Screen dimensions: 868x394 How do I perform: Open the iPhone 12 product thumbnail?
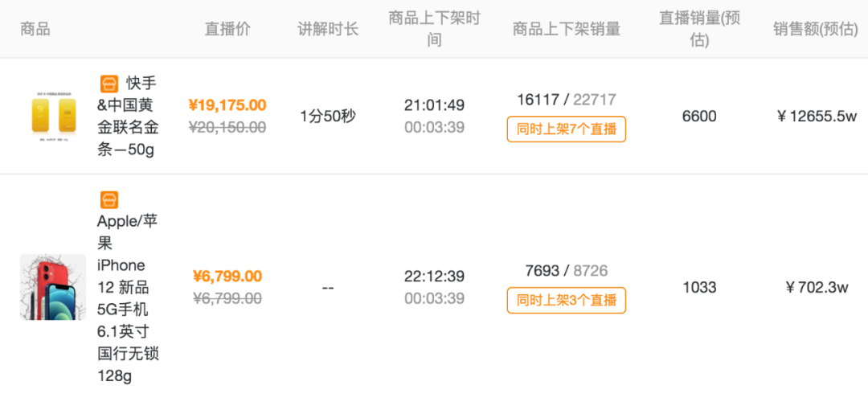point(53,287)
